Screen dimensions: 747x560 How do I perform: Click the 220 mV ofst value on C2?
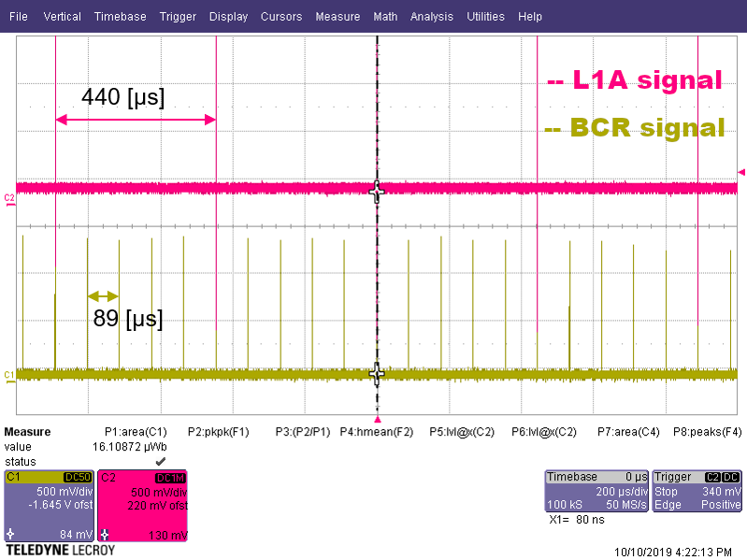[x=157, y=506]
